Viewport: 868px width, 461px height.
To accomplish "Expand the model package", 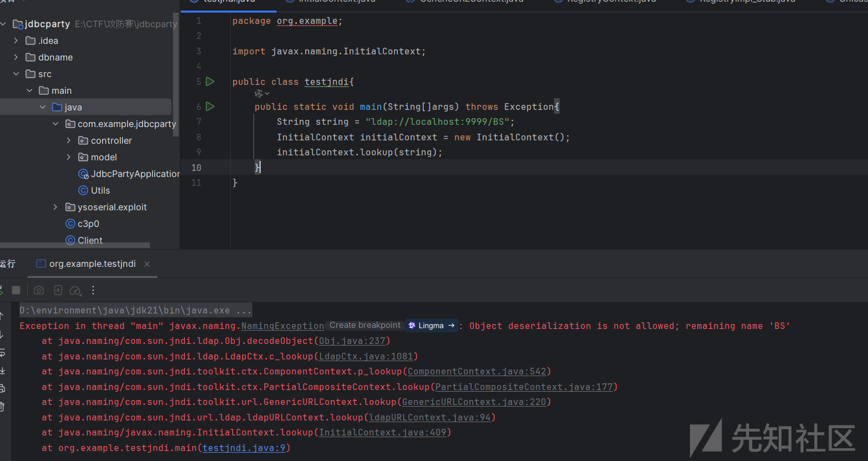I will [69, 157].
